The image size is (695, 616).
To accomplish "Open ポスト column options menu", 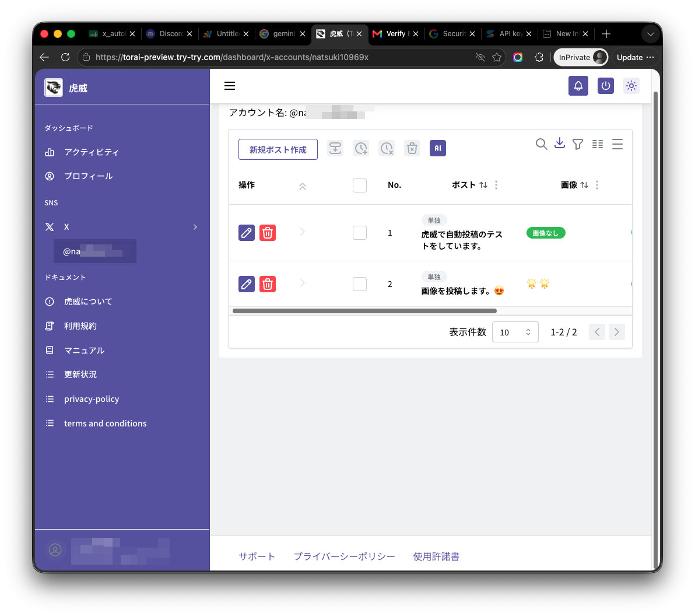I will pyautogui.click(x=496, y=185).
